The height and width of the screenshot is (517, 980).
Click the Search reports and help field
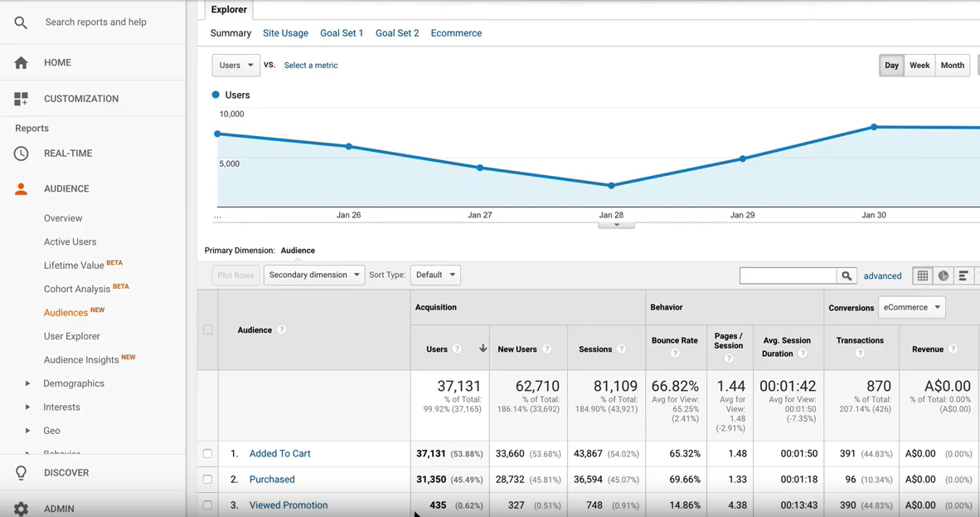coord(95,22)
